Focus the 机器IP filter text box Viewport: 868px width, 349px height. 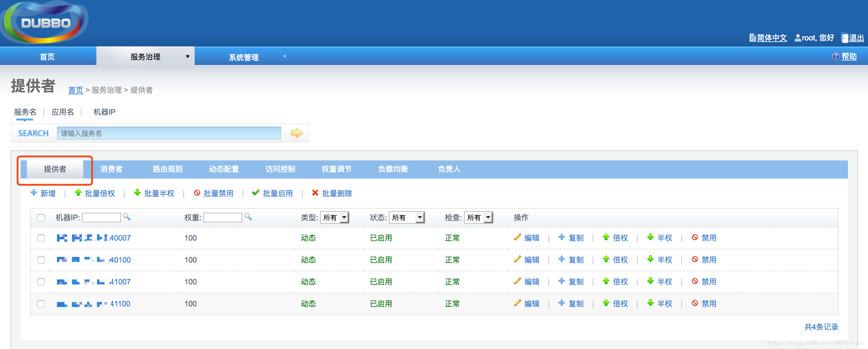(101, 218)
